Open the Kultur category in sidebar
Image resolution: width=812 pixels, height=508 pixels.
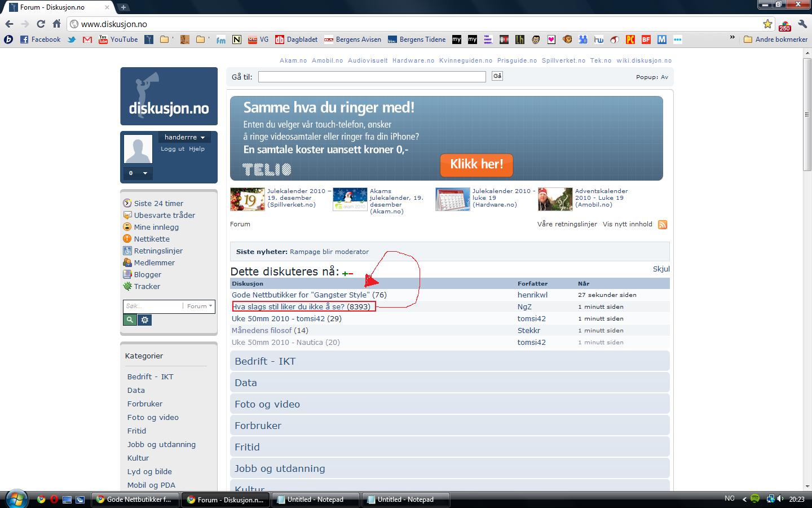(x=138, y=458)
